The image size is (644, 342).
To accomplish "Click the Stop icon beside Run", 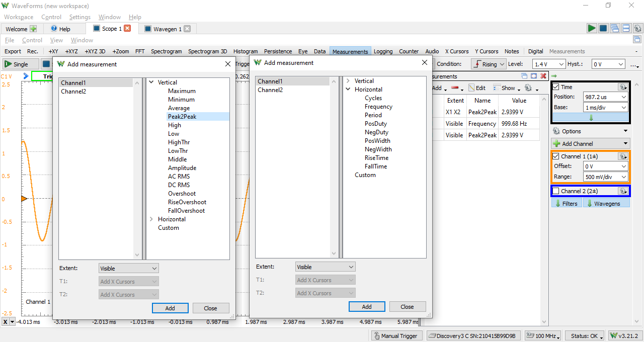I will coord(603,28).
